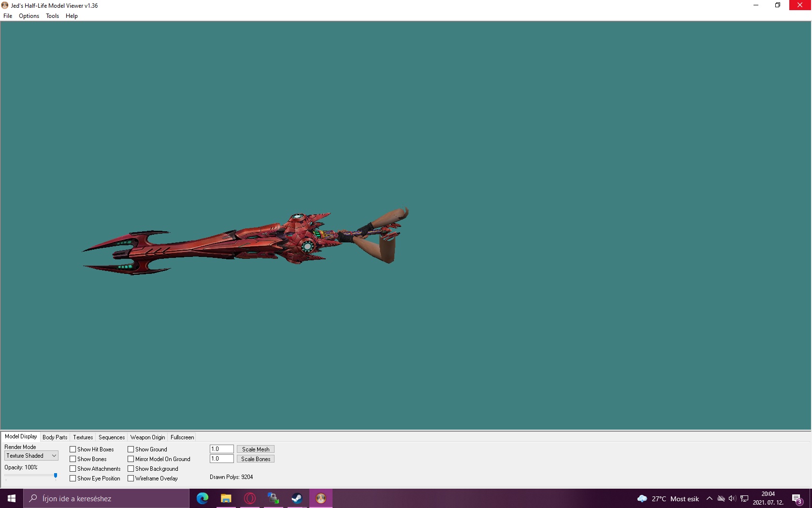Enable Show Eye Position checkbox

(x=73, y=478)
